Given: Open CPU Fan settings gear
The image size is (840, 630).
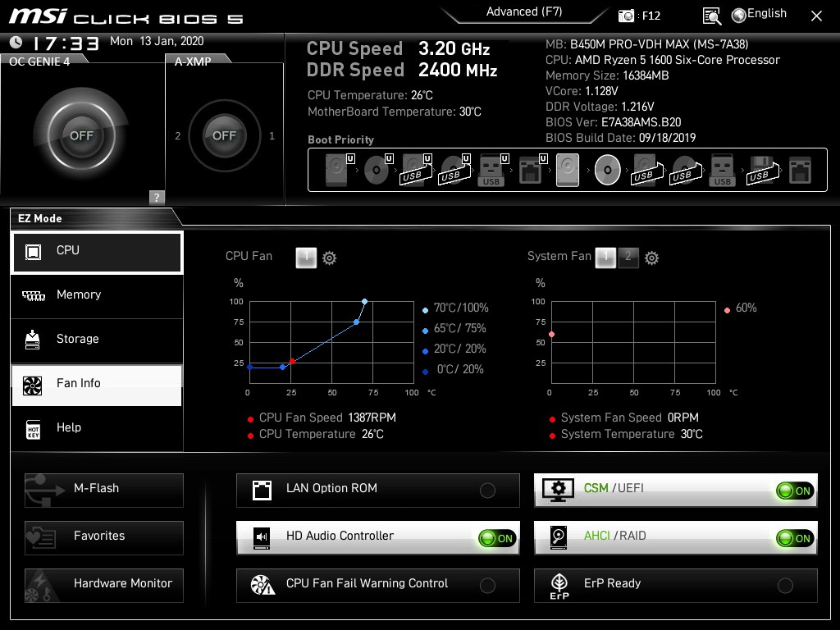Looking at the screenshot, I should [x=330, y=258].
